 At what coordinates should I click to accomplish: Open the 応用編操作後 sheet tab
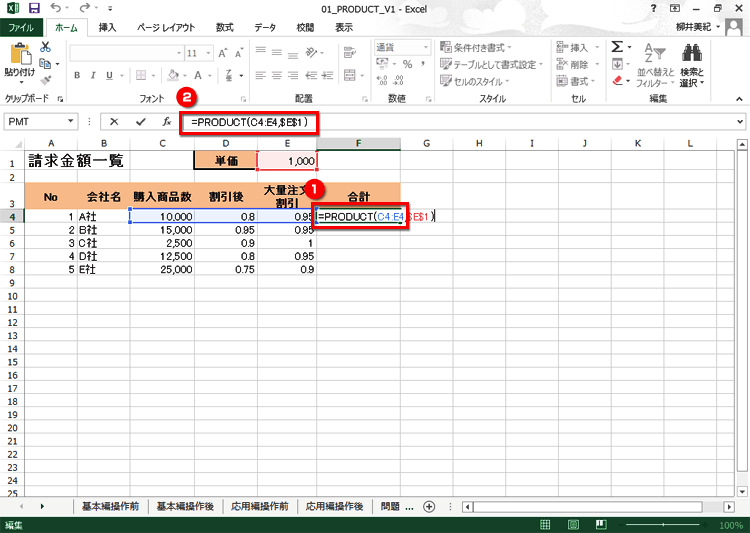pyautogui.click(x=334, y=506)
